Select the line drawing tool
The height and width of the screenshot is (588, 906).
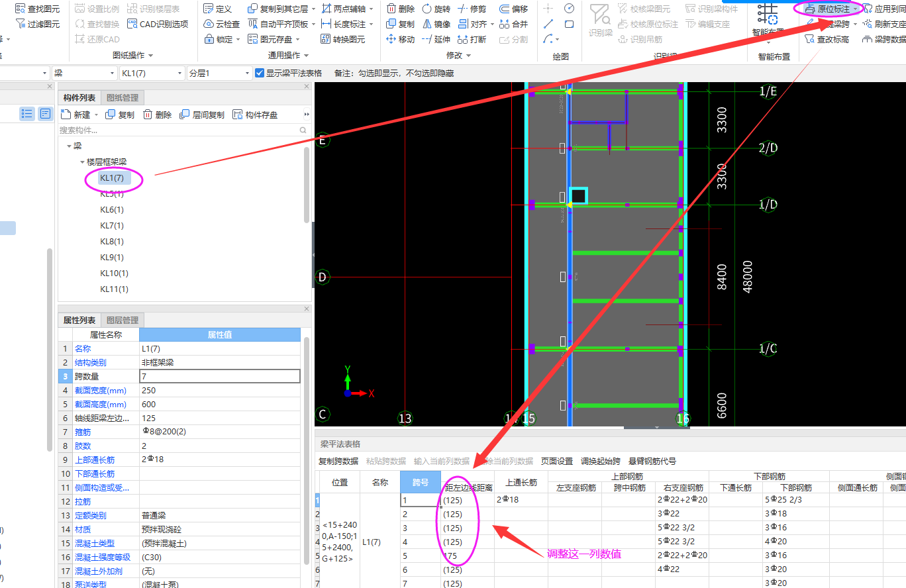(x=548, y=24)
